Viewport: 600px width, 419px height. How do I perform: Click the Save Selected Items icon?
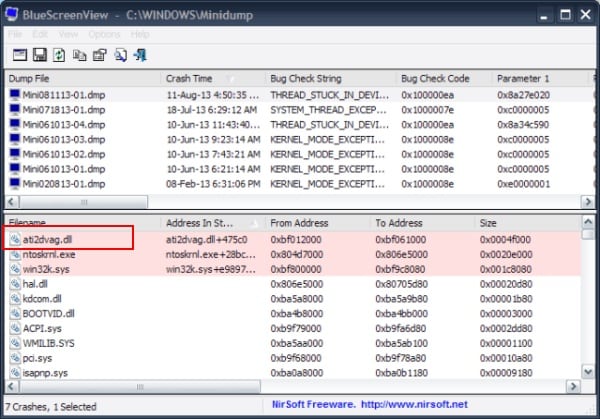click(40, 54)
